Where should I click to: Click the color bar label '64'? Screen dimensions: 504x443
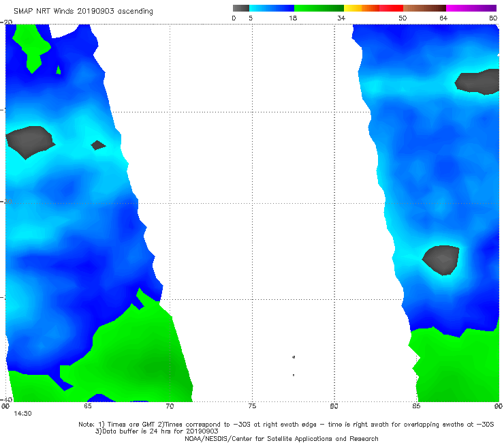443,18
